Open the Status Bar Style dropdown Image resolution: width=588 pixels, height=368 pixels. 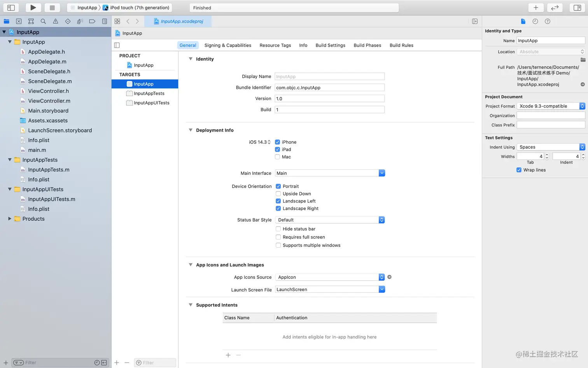(330, 220)
